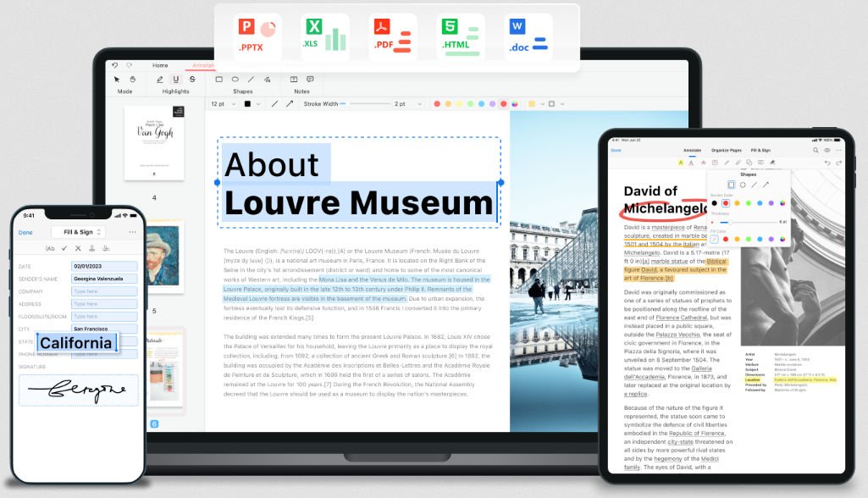Pick the circle in tablet Shapes popup
This screenshot has width=868, height=498.
[x=743, y=185]
